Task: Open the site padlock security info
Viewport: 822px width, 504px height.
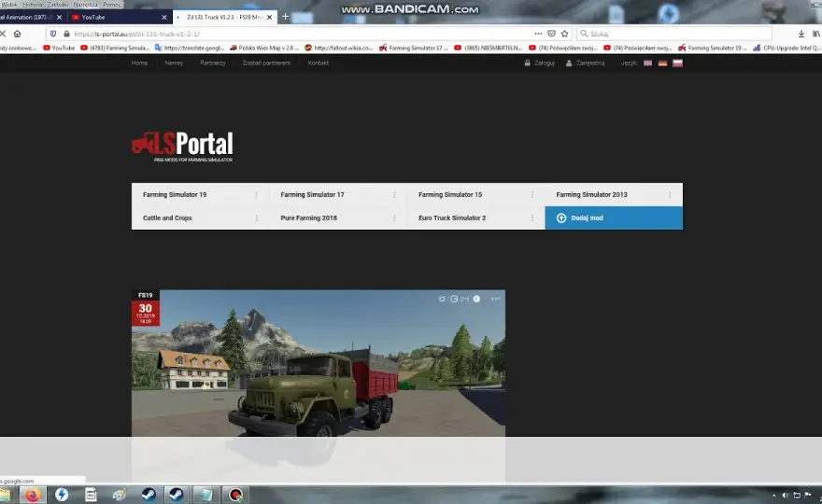Action: click(x=66, y=34)
